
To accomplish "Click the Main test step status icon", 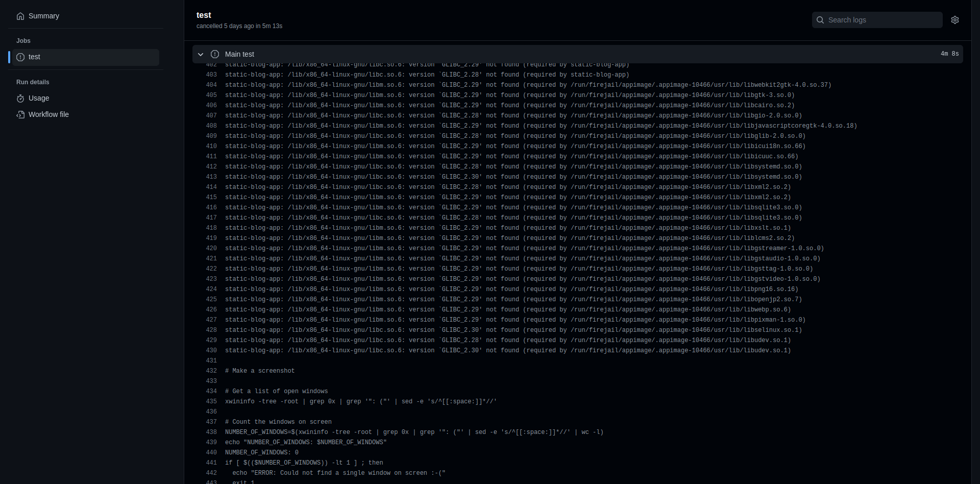I will [215, 54].
